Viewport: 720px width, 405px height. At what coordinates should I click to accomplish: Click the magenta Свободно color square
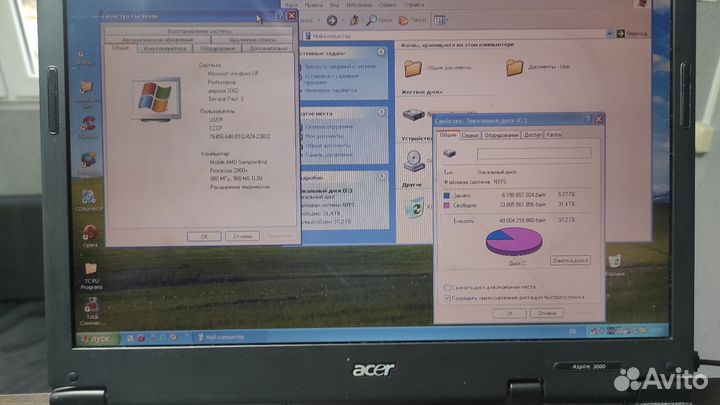tap(446, 205)
